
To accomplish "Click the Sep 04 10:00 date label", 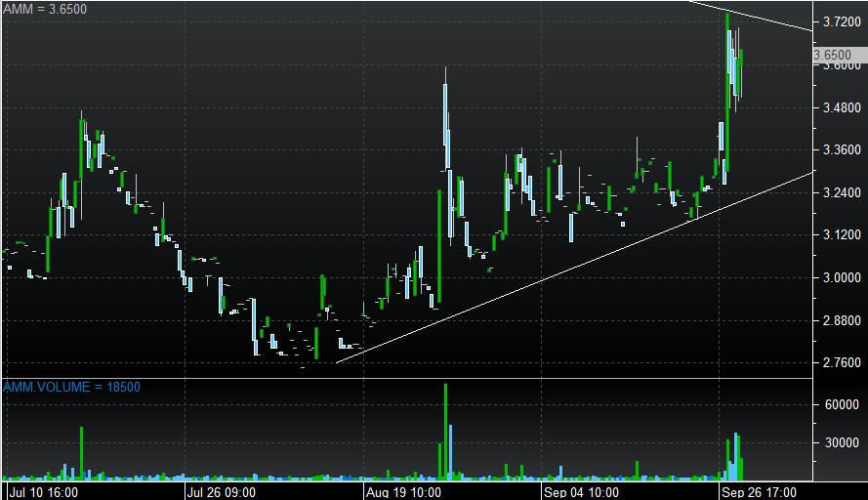I will (582, 491).
